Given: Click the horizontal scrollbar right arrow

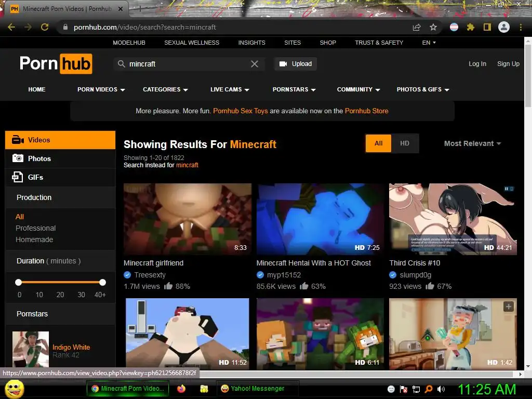Looking at the screenshot, I should pos(521,374).
